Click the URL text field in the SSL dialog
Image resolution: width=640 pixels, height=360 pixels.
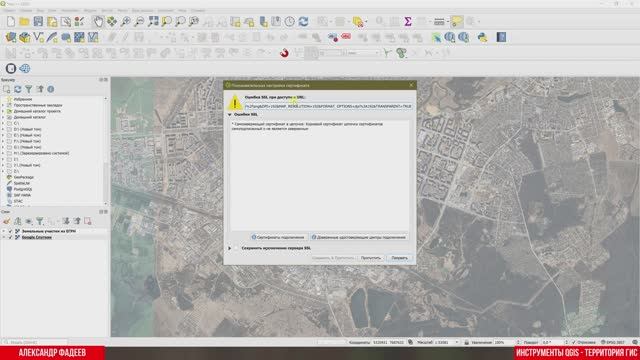[328, 107]
